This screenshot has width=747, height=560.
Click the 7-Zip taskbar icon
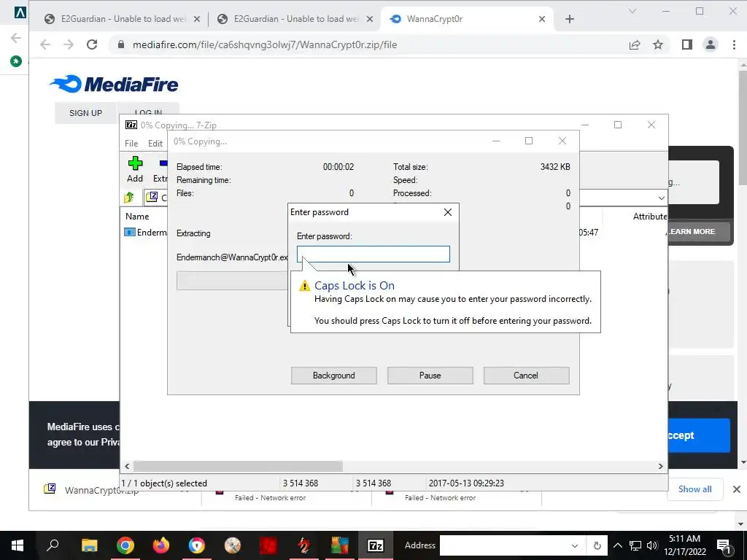[x=376, y=545]
